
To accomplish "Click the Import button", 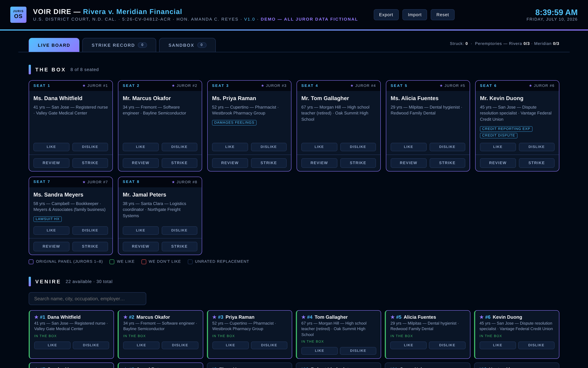I will 415,15.
